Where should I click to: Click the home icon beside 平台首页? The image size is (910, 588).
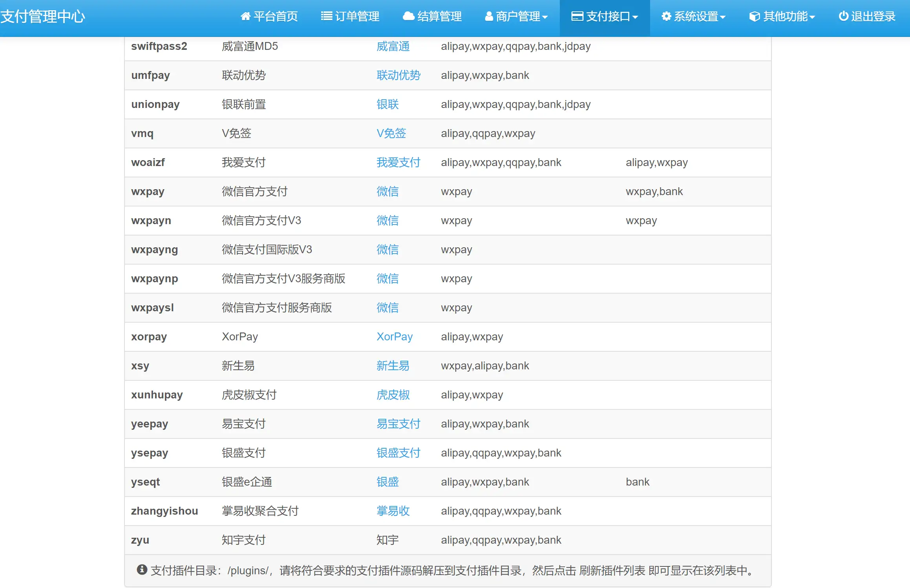[x=245, y=16]
